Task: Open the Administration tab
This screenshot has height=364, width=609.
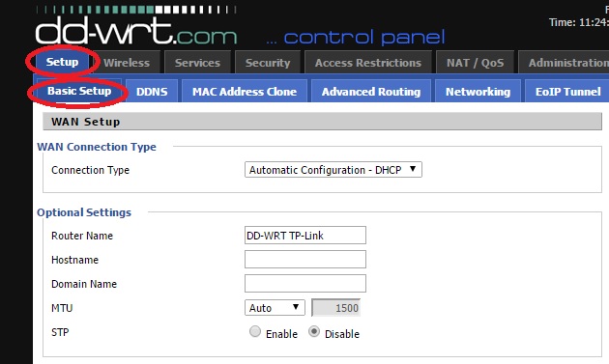Action: 564,63
